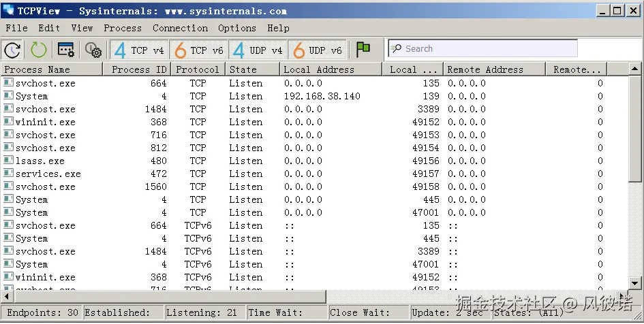The image size is (644, 324).
Task: Toggle the UDP v6 filter
Action: pyautogui.click(x=318, y=50)
